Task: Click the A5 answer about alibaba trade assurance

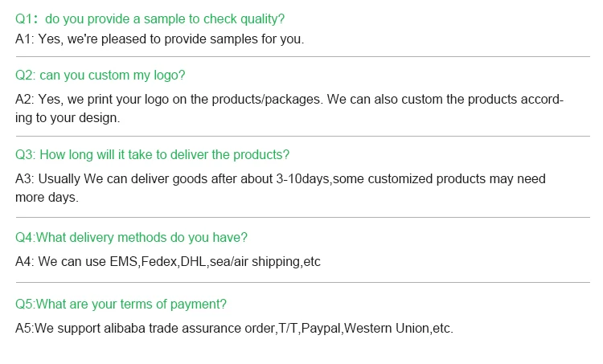Action: pos(234,329)
